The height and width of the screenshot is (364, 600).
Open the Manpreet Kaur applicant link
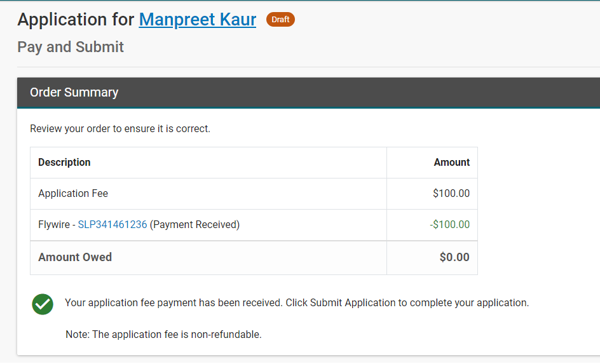click(x=198, y=20)
